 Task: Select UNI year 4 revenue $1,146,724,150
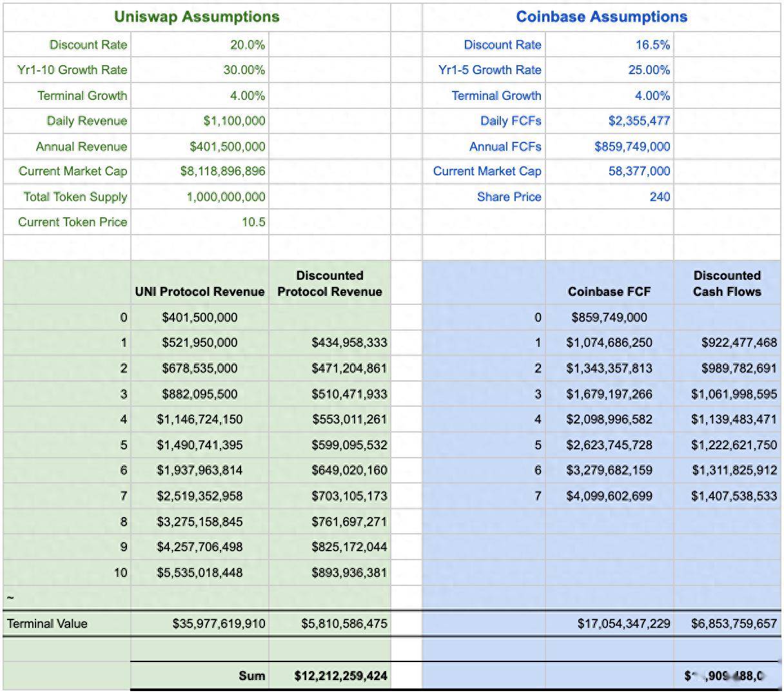200,419
